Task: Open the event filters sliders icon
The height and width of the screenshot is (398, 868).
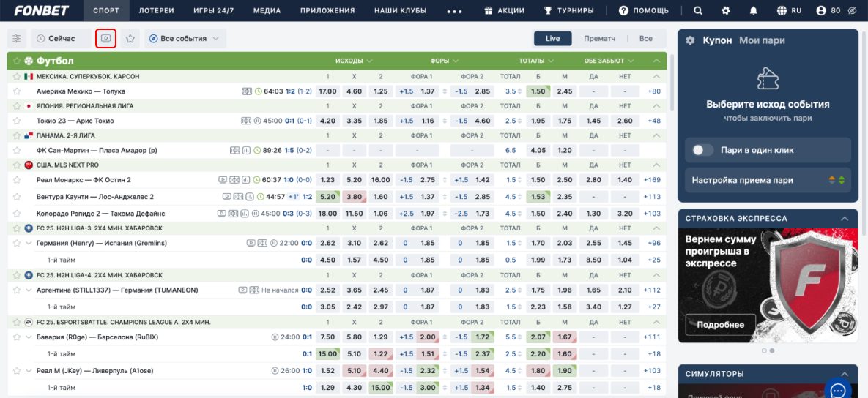Action: (x=17, y=38)
